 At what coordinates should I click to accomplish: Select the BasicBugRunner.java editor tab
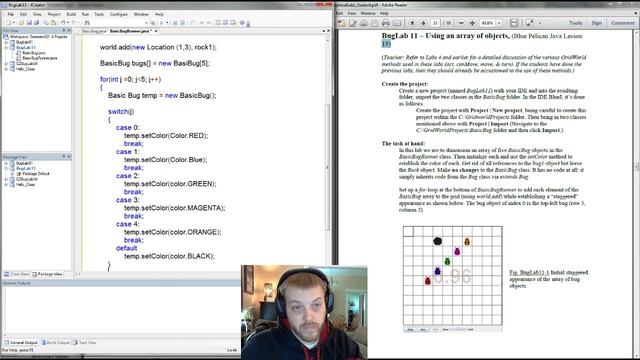click(x=131, y=31)
